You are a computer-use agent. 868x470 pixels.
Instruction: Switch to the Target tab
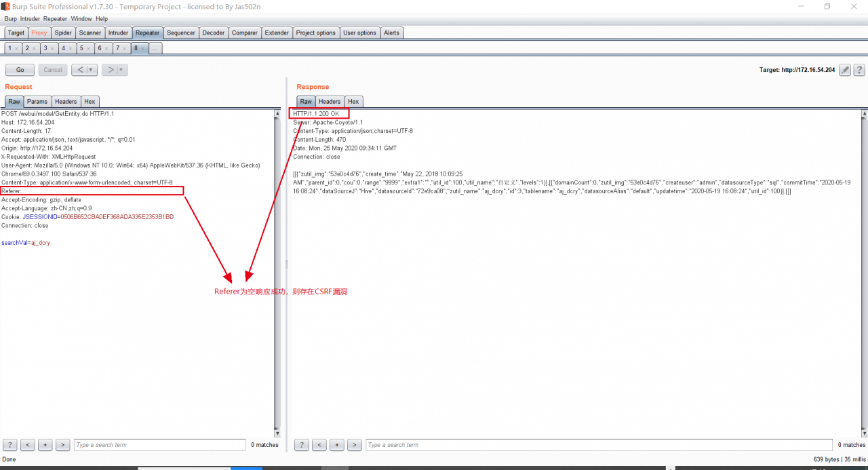click(16, 33)
